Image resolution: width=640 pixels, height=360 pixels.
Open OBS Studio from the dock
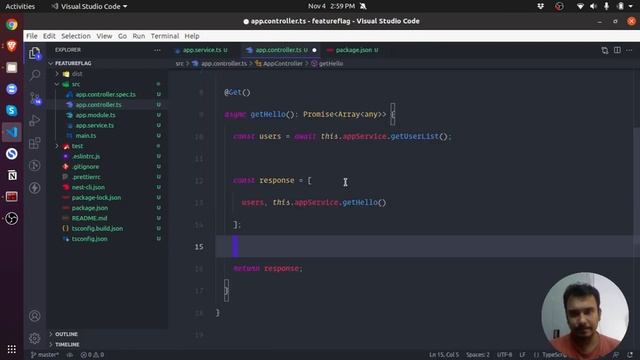[x=11, y=218]
